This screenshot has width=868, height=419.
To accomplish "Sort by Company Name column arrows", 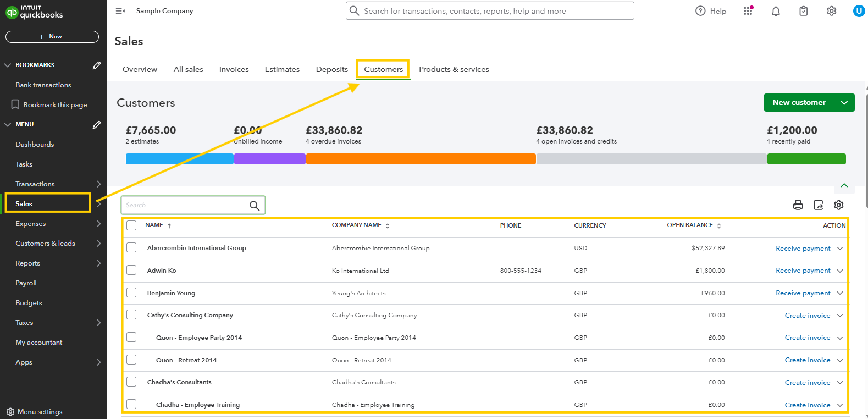I will pyautogui.click(x=388, y=226).
